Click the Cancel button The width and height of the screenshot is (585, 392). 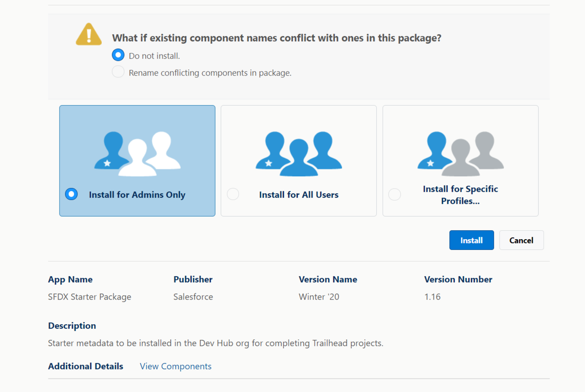tap(521, 240)
